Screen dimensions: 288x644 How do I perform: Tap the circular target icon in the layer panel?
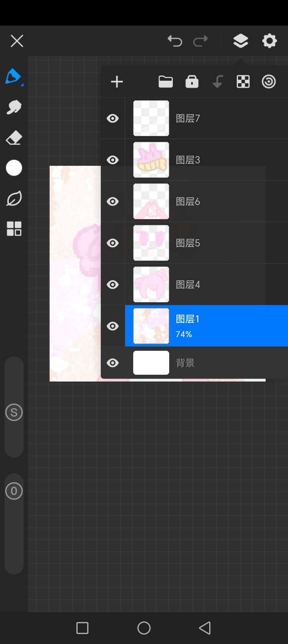[x=269, y=82]
